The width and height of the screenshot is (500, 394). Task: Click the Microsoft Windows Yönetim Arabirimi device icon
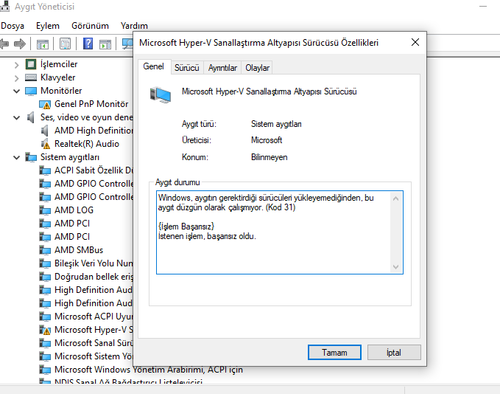(45, 370)
